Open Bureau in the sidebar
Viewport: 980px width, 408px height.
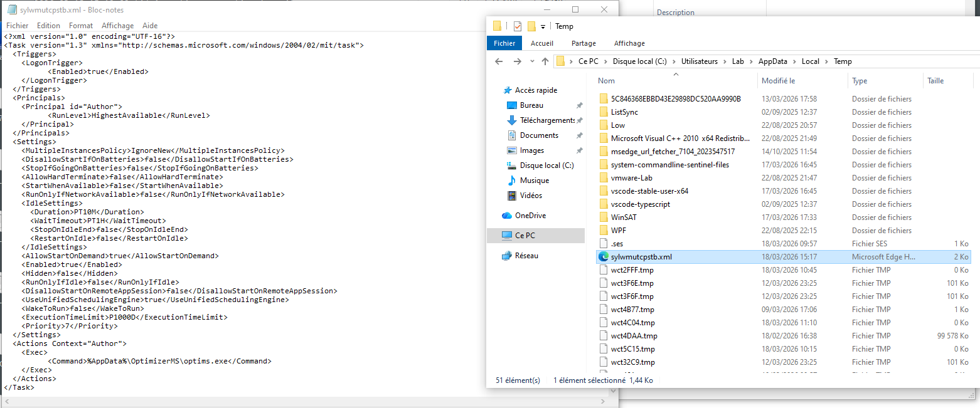tap(531, 105)
